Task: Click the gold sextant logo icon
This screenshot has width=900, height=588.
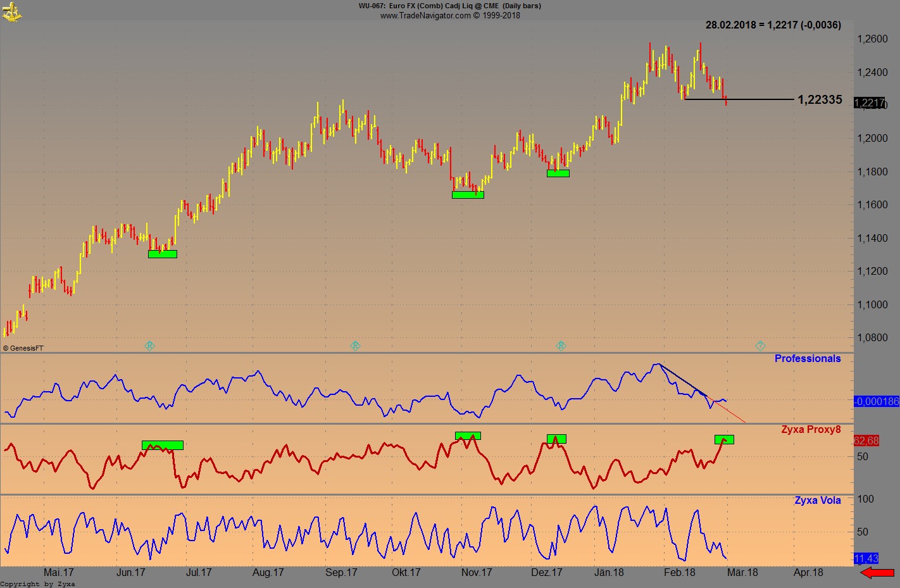Action: click(11, 11)
